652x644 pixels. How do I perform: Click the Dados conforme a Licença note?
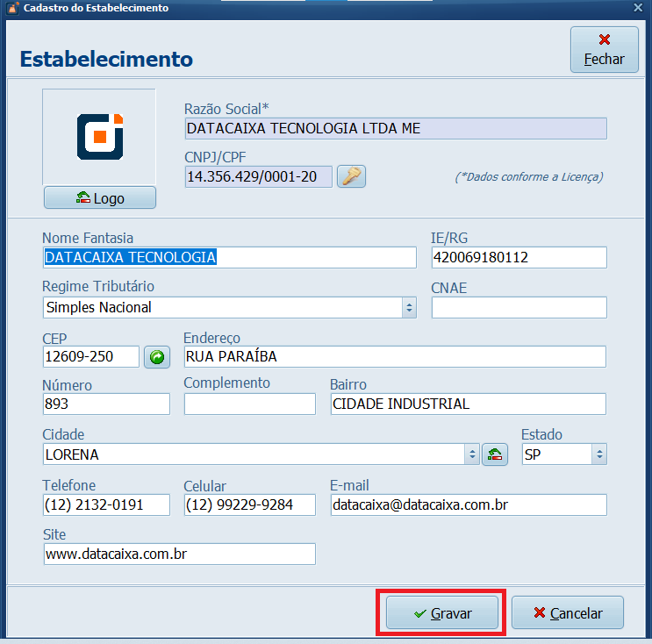point(528,177)
